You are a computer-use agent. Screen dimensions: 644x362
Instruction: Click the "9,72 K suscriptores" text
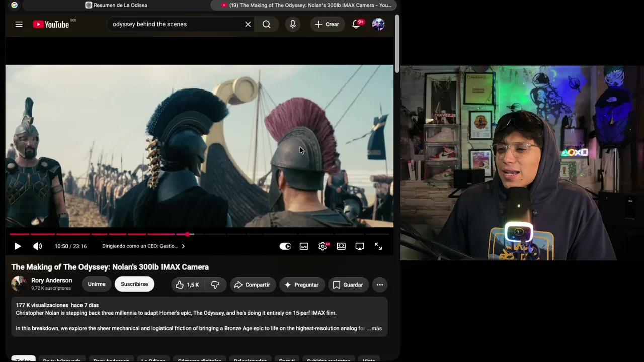(51, 288)
